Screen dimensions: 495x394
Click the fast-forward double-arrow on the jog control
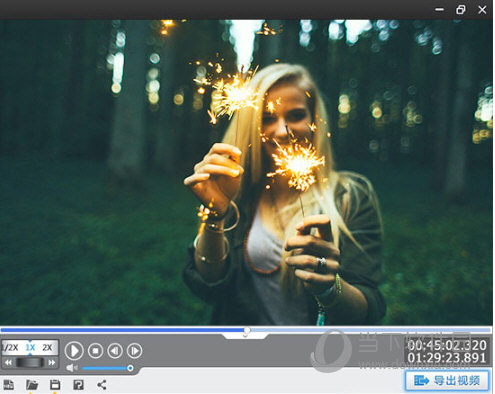[52, 362]
